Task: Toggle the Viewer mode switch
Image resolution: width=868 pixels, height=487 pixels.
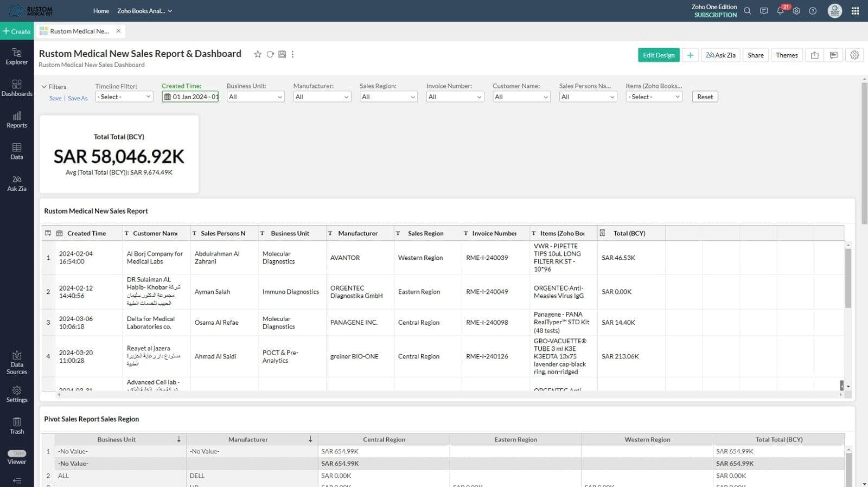Action: click(x=17, y=453)
